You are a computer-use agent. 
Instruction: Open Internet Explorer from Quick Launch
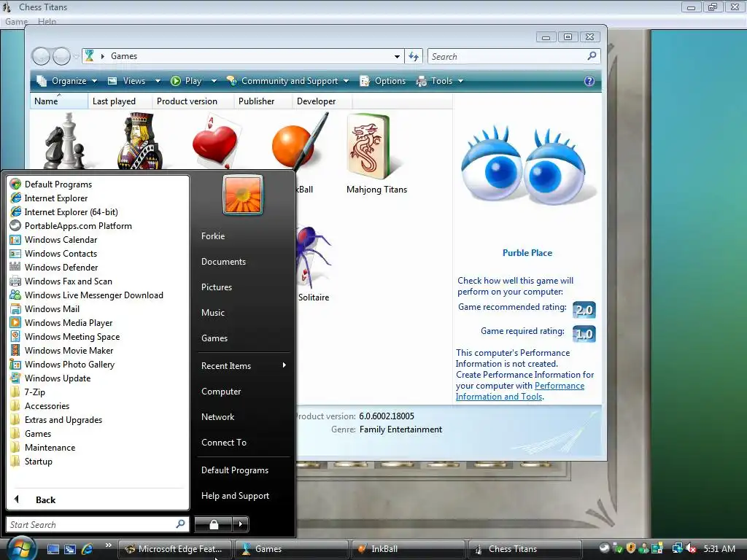tap(88, 549)
